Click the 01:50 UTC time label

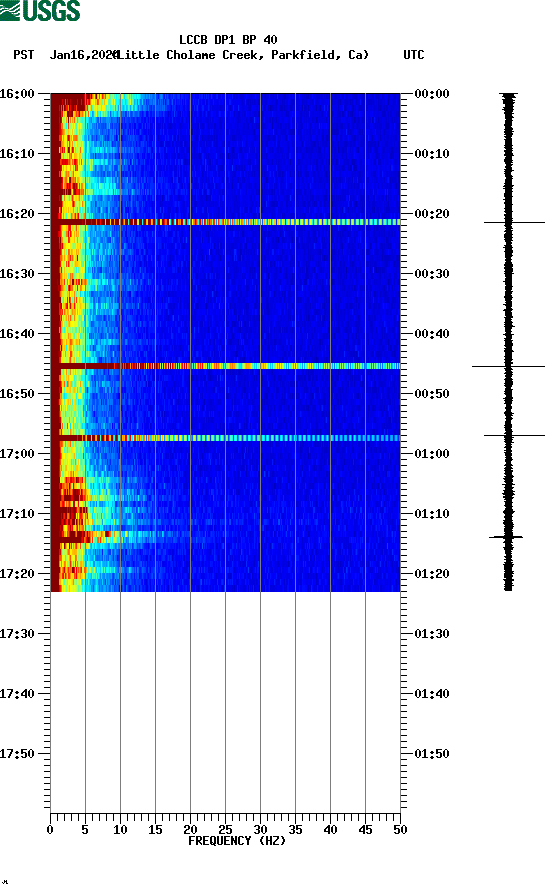tap(432, 754)
